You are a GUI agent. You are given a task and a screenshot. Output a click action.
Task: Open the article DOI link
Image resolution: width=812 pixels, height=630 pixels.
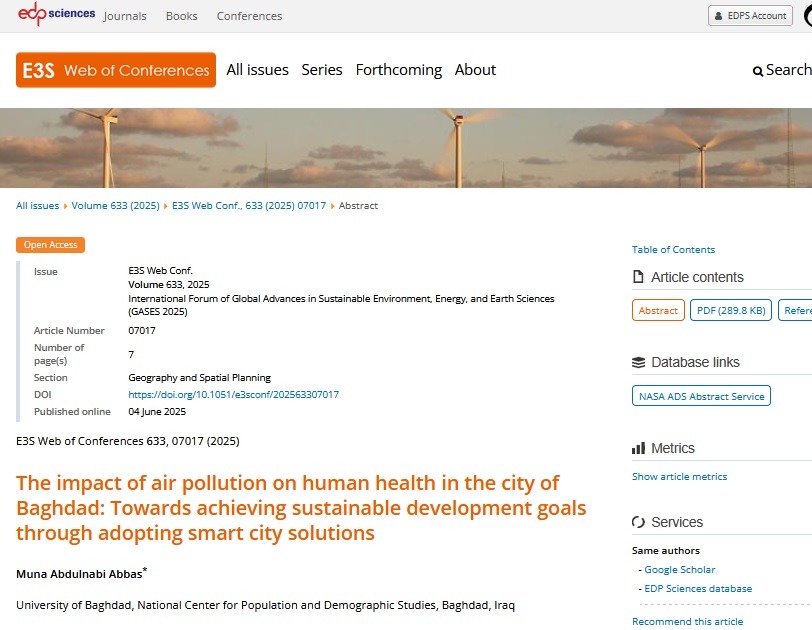(x=233, y=395)
